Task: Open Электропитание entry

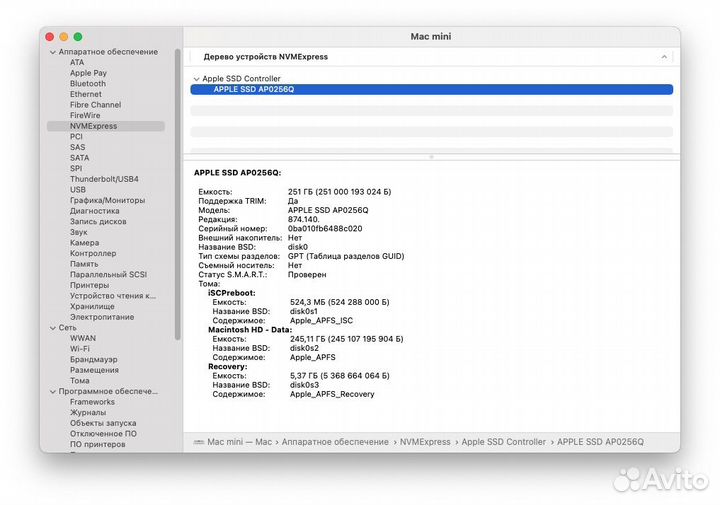Action: click(x=102, y=317)
